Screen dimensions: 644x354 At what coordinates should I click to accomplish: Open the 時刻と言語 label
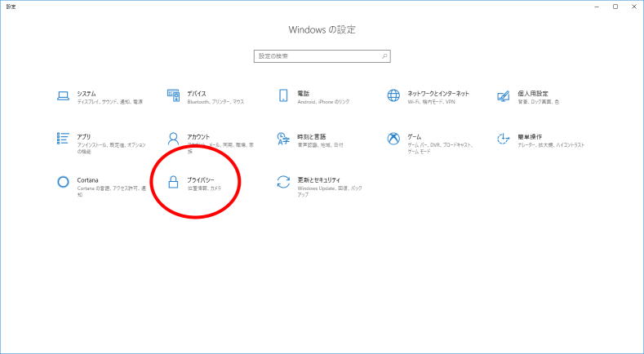(x=311, y=137)
